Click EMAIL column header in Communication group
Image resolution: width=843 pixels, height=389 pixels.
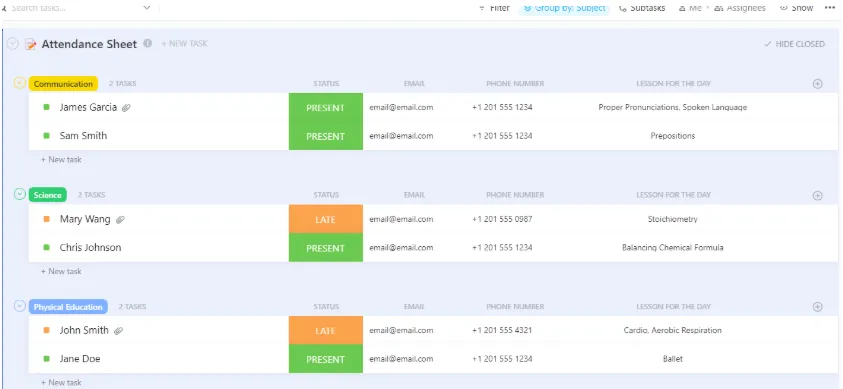click(414, 84)
